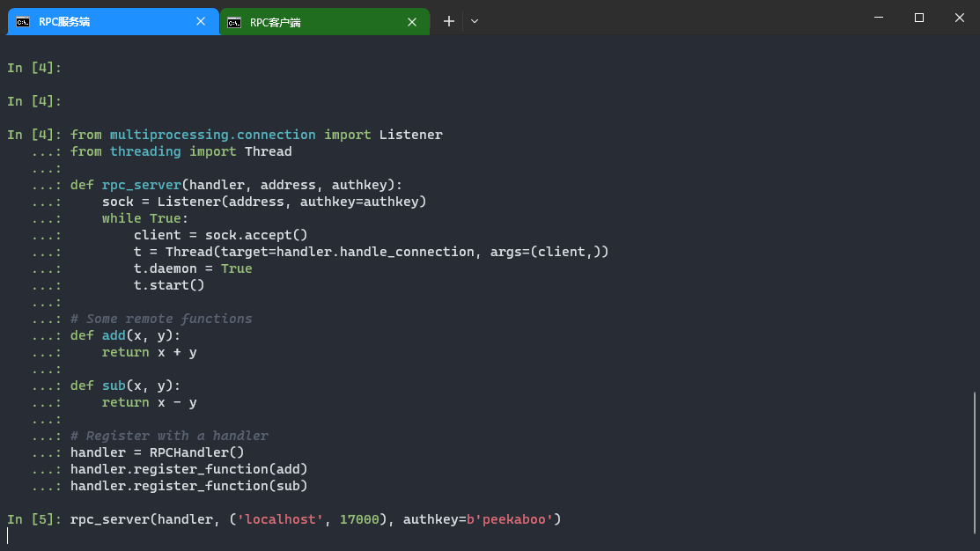Click the 'localhost' string in the rpc_server call
This screenshot has width=980, height=551.
coord(276,519)
